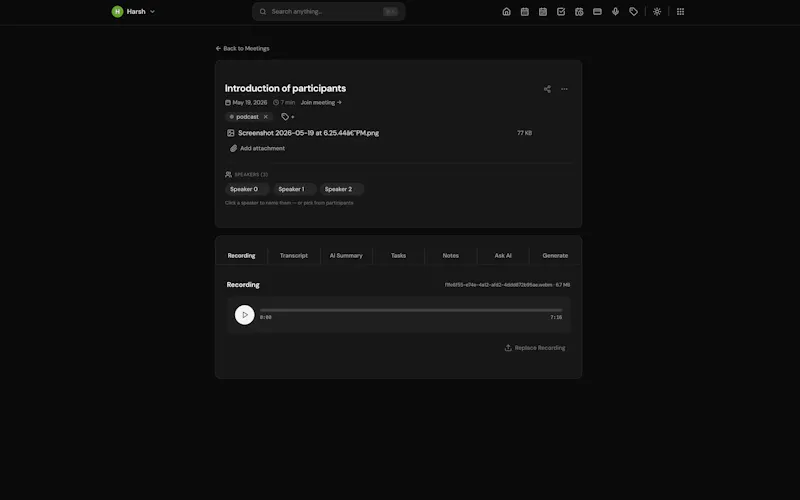Open the Tasks tab
The width and height of the screenshot is (800, 500).
click(x=398, y=256)
